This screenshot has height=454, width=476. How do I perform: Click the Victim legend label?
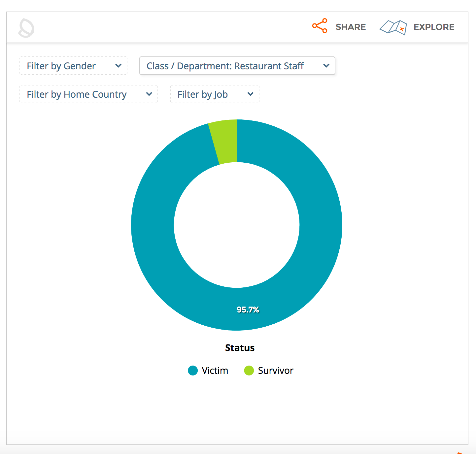coord(215,371)
